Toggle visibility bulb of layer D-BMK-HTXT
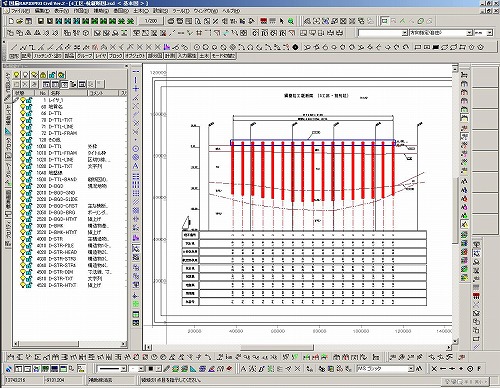The height and width of the screenshot is (388, 500). tap(23, 232)
